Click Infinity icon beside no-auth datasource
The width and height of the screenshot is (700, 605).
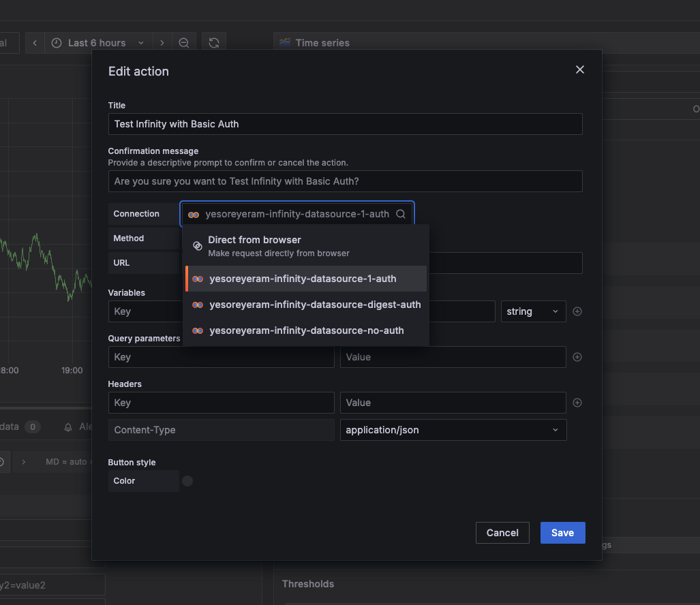pyautogui.click(x=198, y=330)
